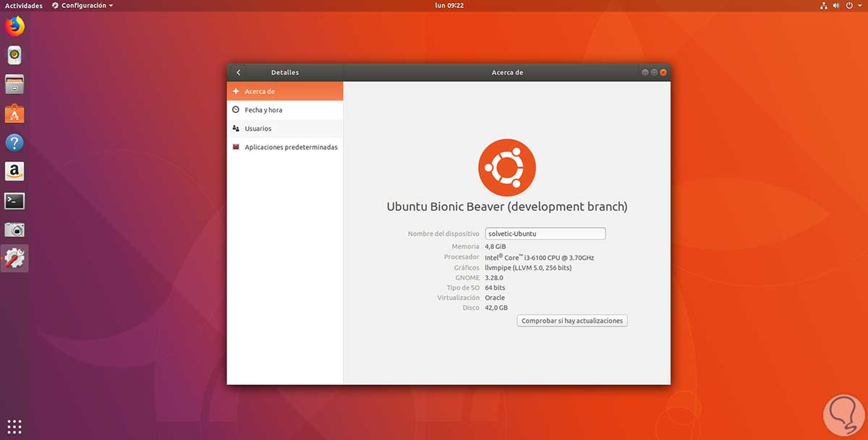
Task: Expand the system status dropdown at top right
Action: (x=860, y=5)
